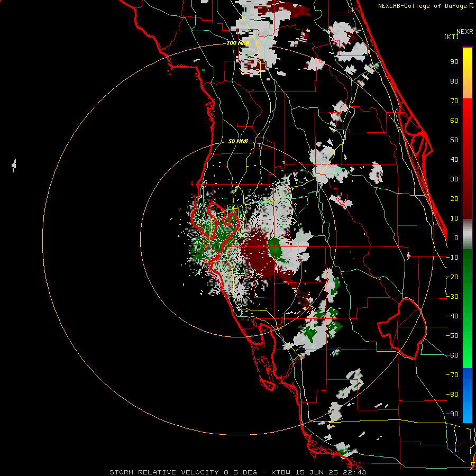Click the 20 value on velocity scale
This screenshot has height=476, width=476.
[454, 198]
